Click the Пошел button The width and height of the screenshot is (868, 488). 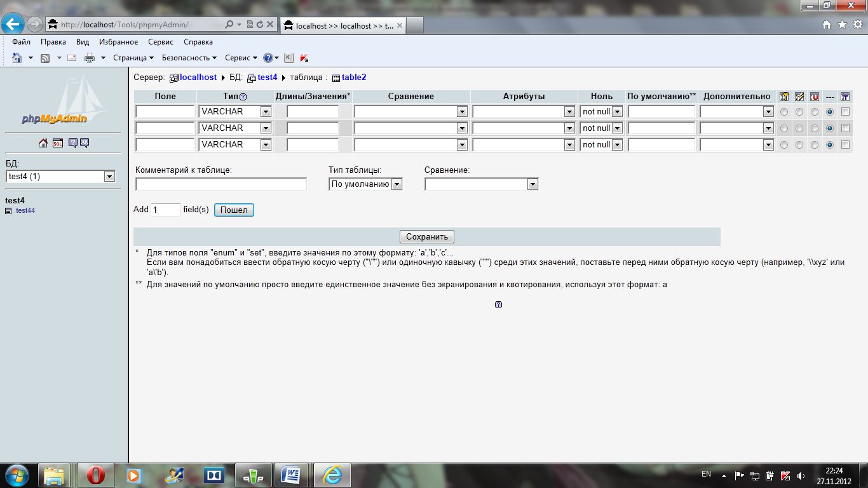pyautogui.click(x=234, y=210)
